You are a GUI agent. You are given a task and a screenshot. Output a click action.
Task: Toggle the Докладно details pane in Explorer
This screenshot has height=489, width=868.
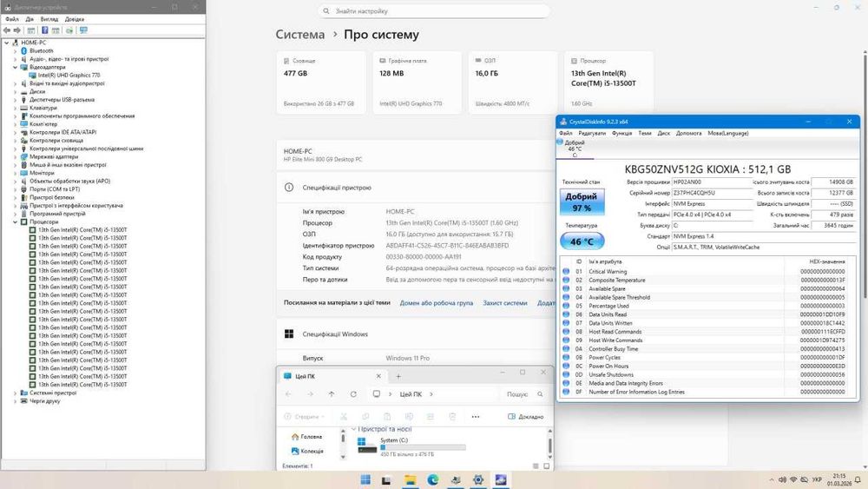coord(525,416)
